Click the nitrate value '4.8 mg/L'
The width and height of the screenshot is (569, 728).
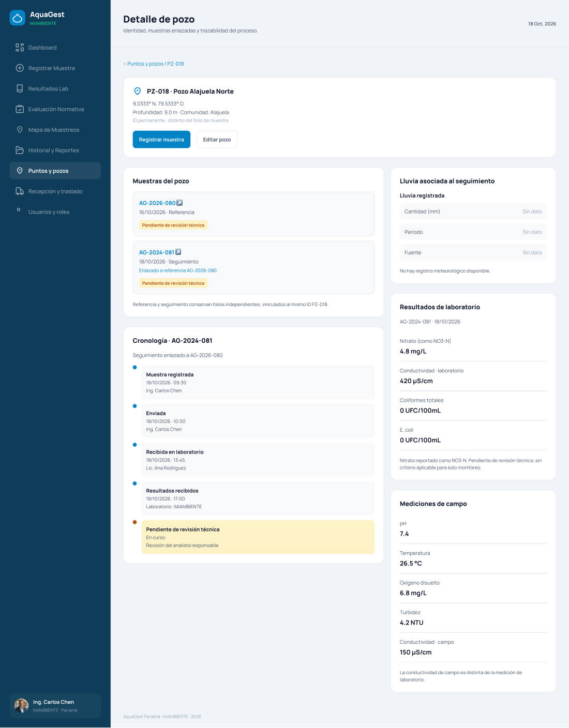coord(413,352)
